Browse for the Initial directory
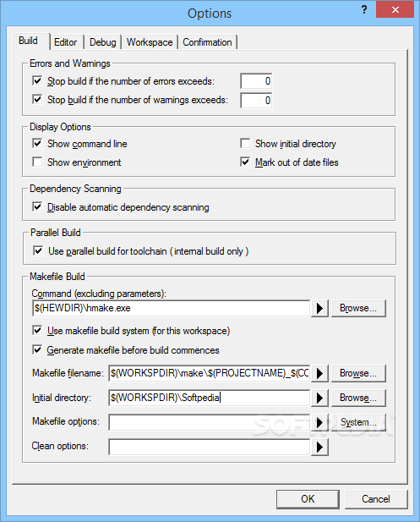This screenshot has width=420, height=522. pyautogui.click(x=358, y=398)
